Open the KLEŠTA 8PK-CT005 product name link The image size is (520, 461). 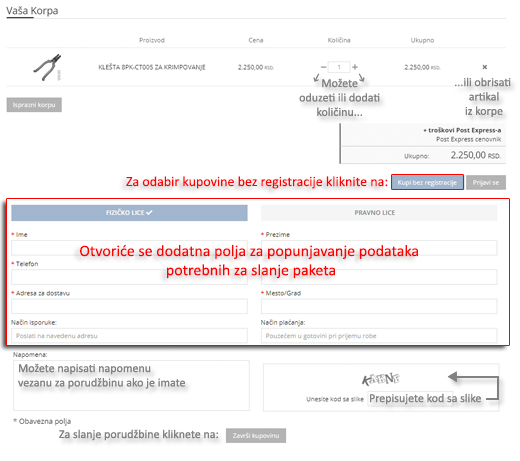[x=152, y=67]
